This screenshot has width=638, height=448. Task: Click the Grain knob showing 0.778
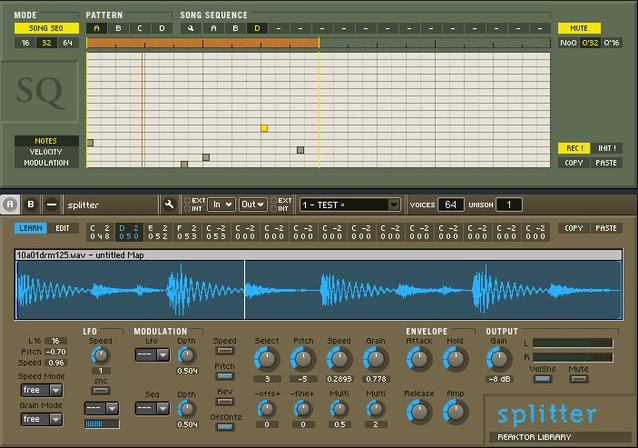375,359
